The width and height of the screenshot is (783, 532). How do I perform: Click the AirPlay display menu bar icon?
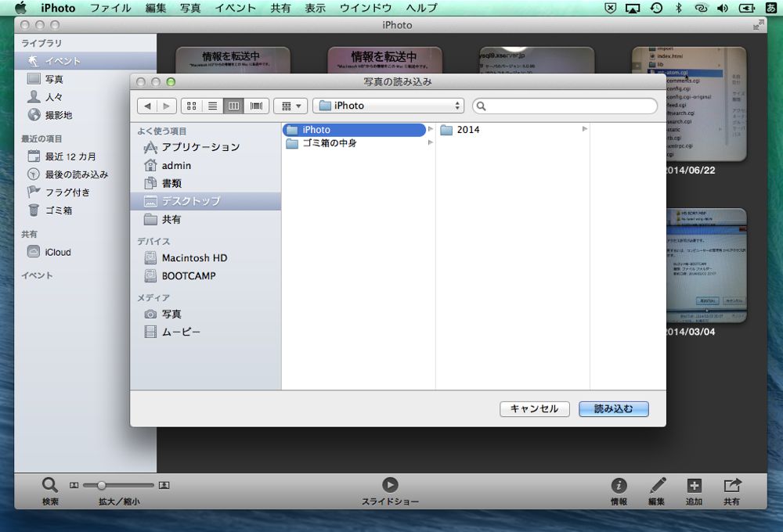(633, 9)
